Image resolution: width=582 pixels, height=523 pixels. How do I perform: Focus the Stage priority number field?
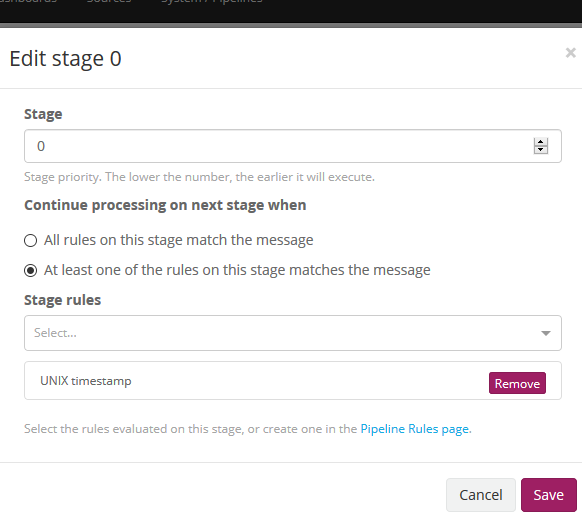pos(292,146)
